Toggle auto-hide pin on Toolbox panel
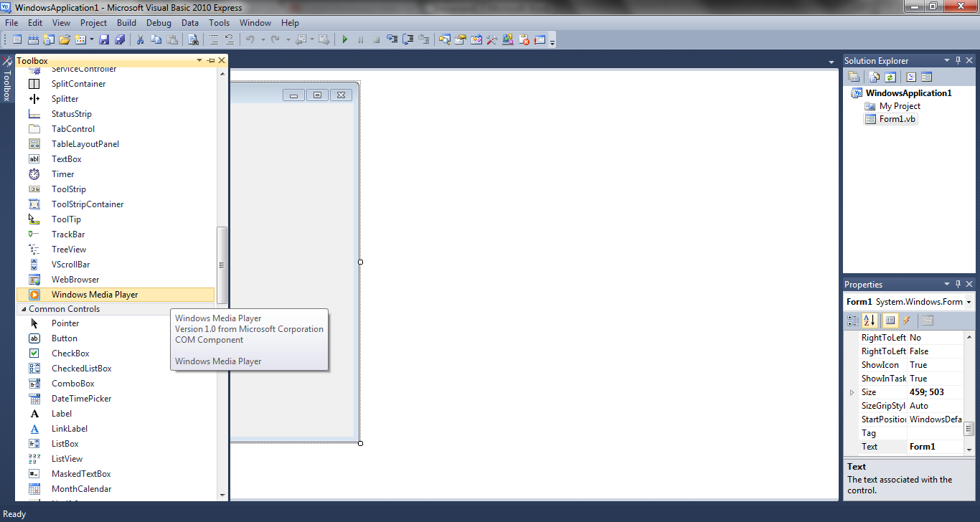980x522 pixels. point(211,61)
